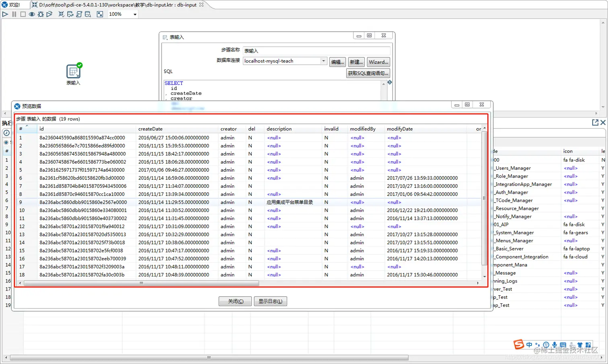The image size is (608, 364).
Task: Activate IME voice input microphone
Action: tap(555, 345)
